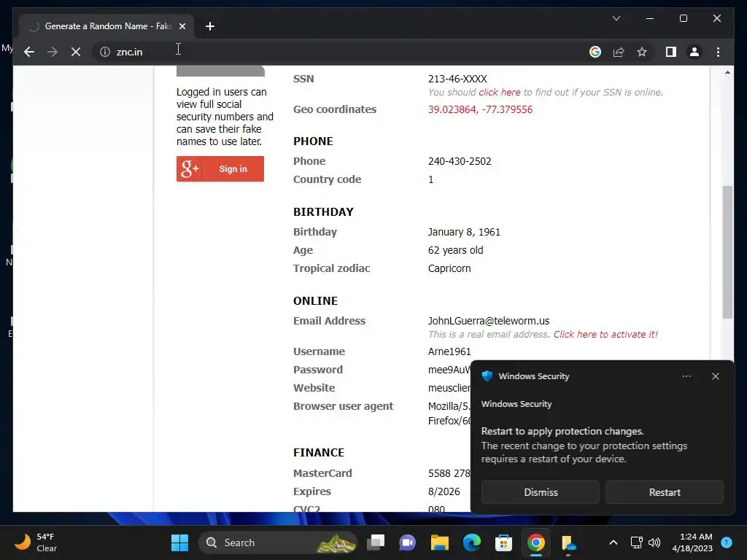Viewport: 747px width, 560px height.
Task: View site information icon in address bar
Action: 105,52
